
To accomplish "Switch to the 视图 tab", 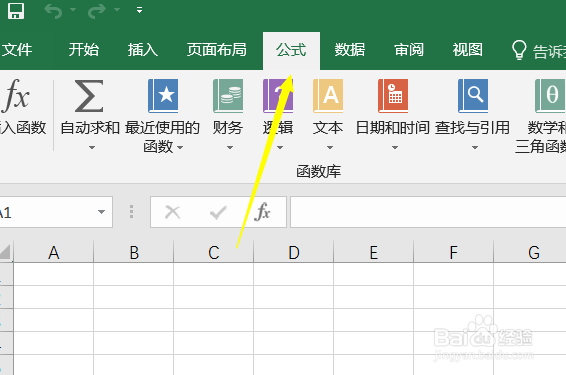I will coord(467,50).
